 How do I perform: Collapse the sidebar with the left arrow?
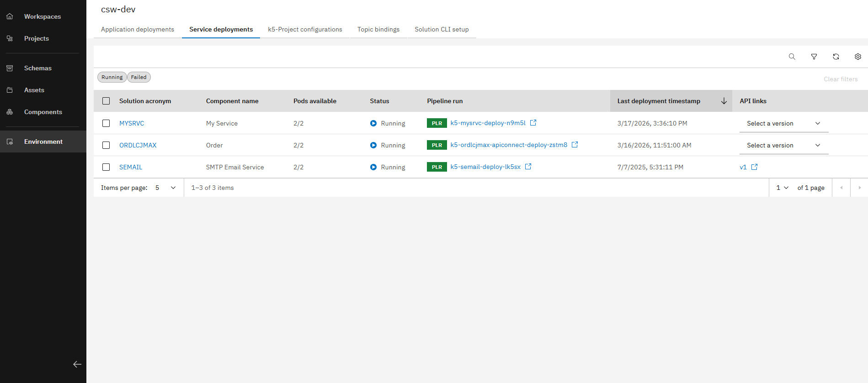pyautogui.click(x=77, y=364)
